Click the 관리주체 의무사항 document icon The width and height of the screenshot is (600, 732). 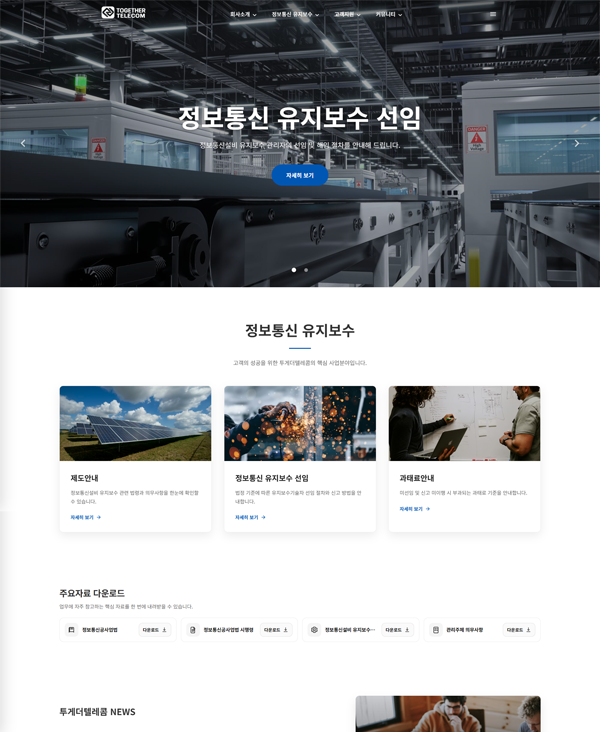436,630
